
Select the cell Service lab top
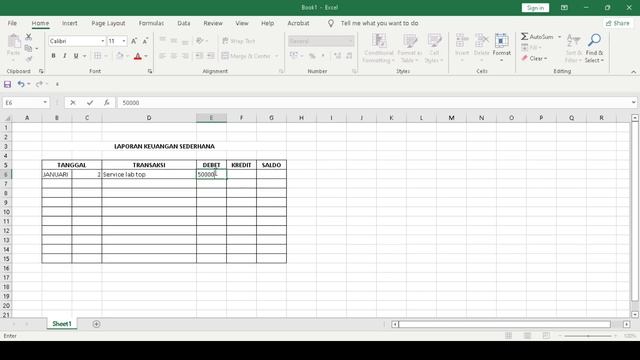(x=149, y=174)
